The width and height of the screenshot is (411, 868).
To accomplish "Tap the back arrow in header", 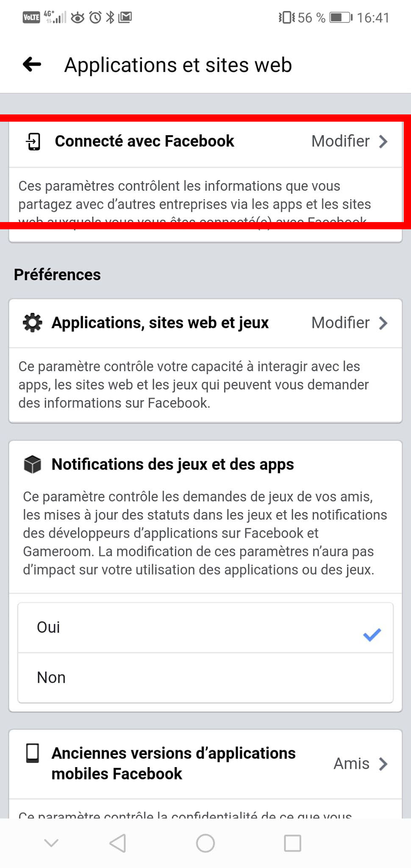I will (x=32, y=65).
